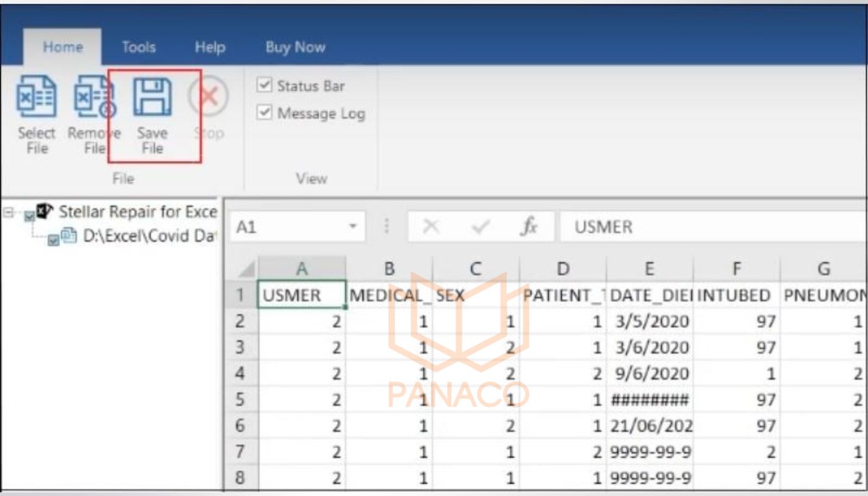This screenshot has width=868, height=496.
Task: Click INTUBED value 97 in row 2
Action: coord(737,321)
